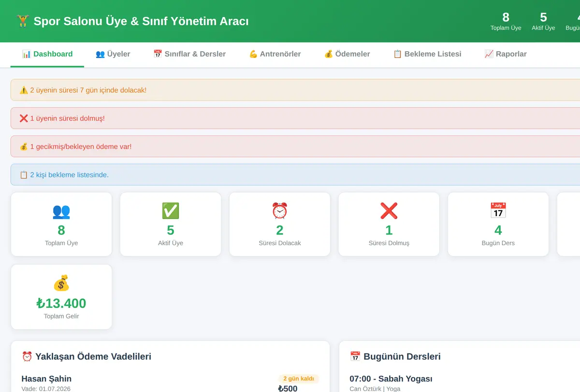The width and height of the screenshot is (580, 392).
Task: Click the calendar icon on Bugün Ders card
Action: click(x=498, y=211)
